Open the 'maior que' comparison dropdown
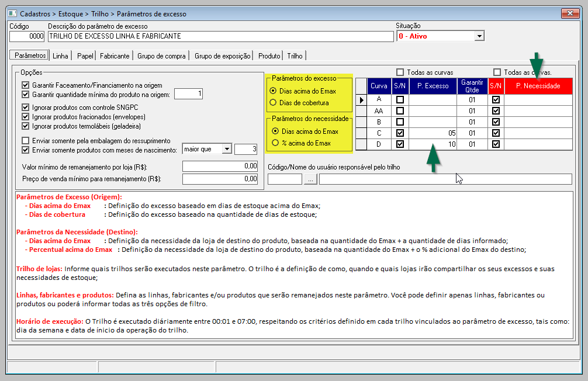The image size is (588, 381). (227, 149)
